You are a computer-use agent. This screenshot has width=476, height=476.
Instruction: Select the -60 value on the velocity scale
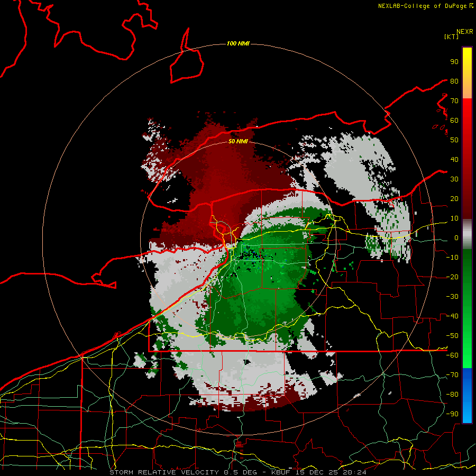[x=452, y=355]
